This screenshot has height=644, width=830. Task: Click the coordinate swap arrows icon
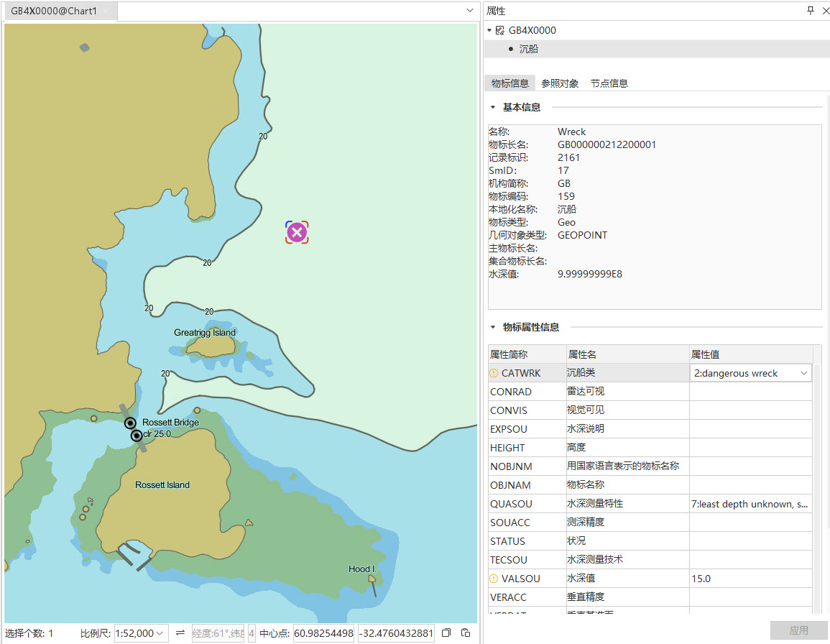180,632
